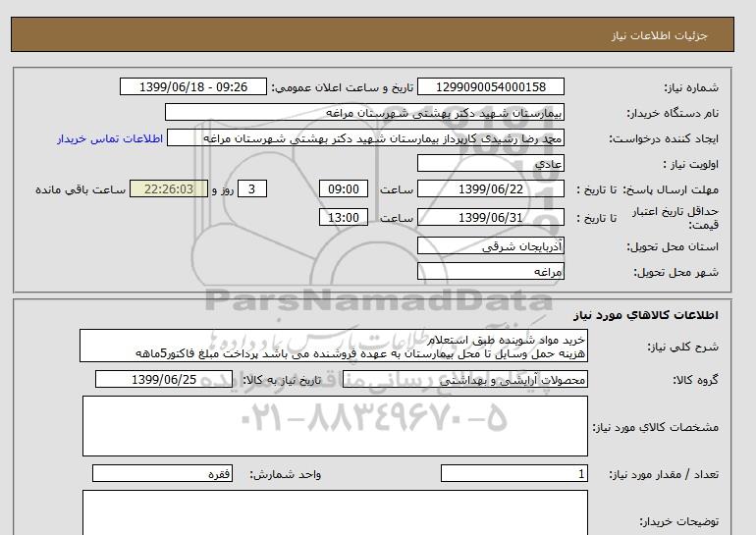This screenshot has height=535, width=756.
Task: Click general need description text box
Action: pos(334,347)
